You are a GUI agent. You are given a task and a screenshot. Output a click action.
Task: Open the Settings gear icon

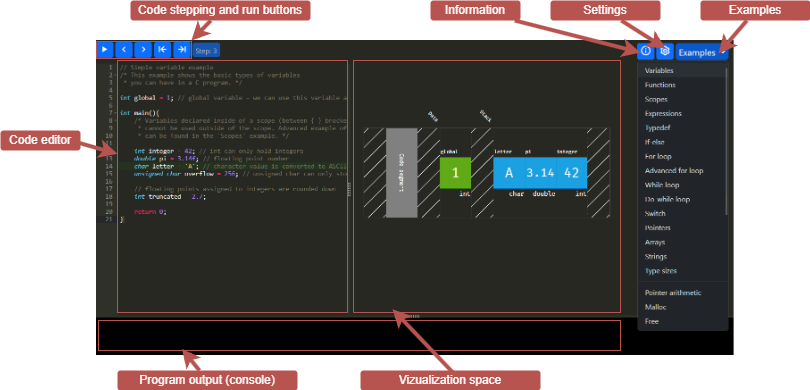pyautogui.click(x=665, y=51)
